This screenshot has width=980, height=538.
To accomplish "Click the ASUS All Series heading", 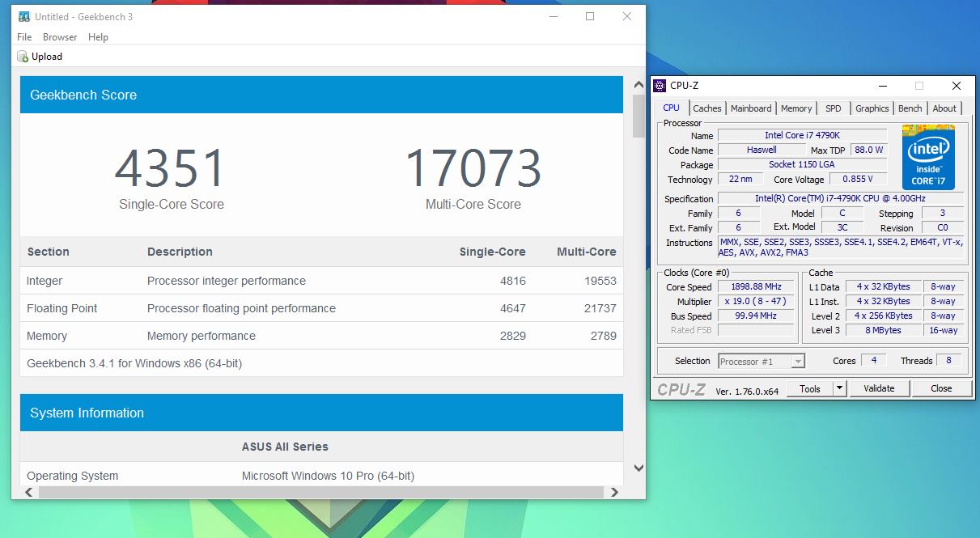I will 285,447.
